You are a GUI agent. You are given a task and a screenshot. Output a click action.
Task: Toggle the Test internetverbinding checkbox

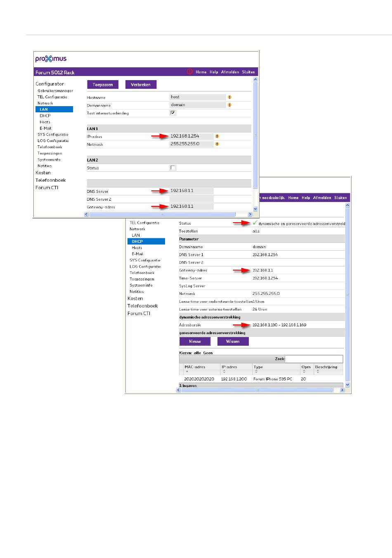click(172, 113)
